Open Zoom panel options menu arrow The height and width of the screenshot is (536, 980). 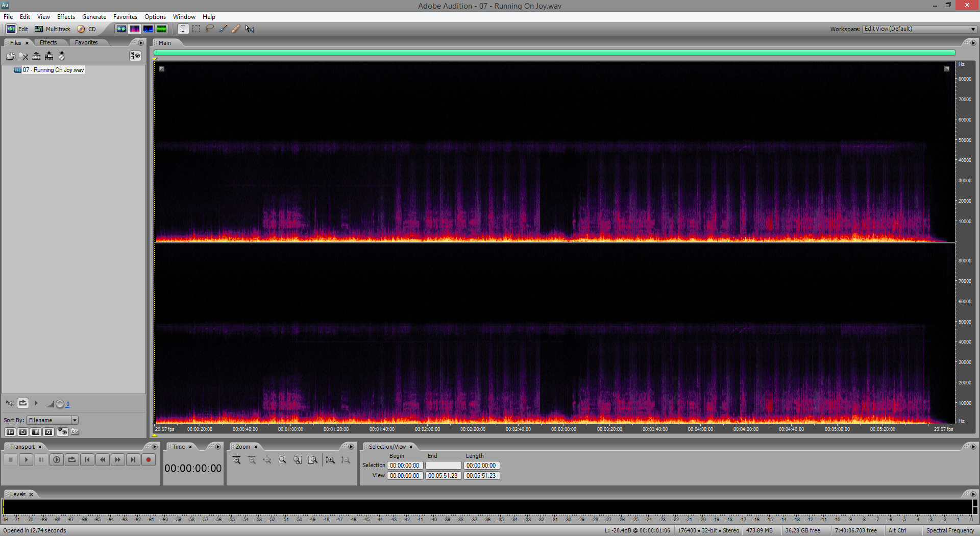[x=351, y=447]
